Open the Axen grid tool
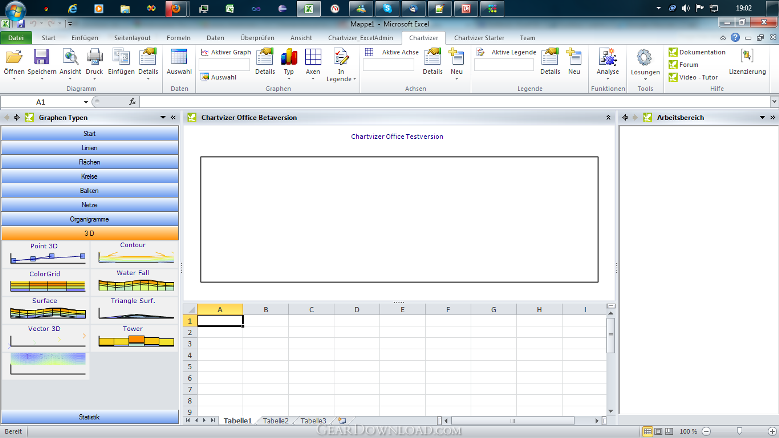The image size is (779, 438). pos(313,62)
